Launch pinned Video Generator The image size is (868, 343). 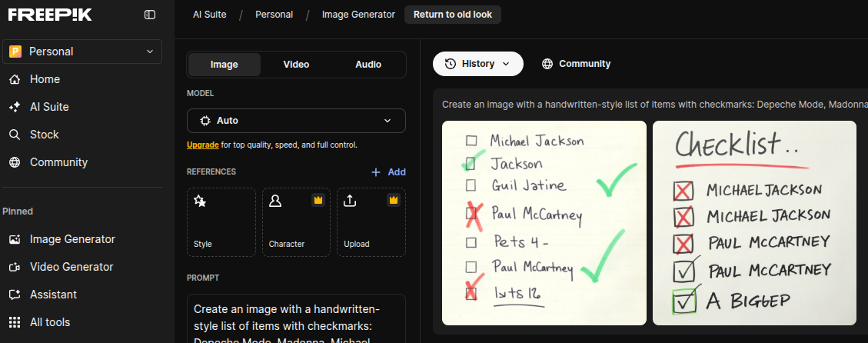click(72, 267)
